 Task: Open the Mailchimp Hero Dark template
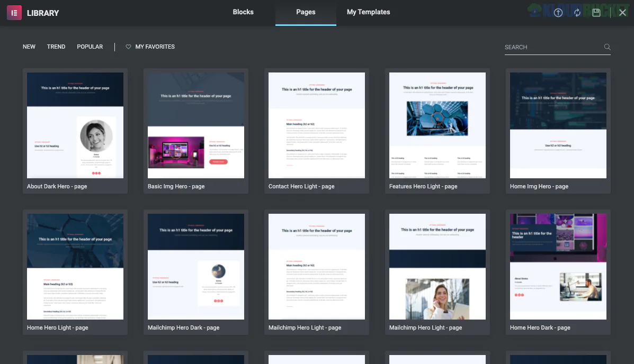pos(195,266)
